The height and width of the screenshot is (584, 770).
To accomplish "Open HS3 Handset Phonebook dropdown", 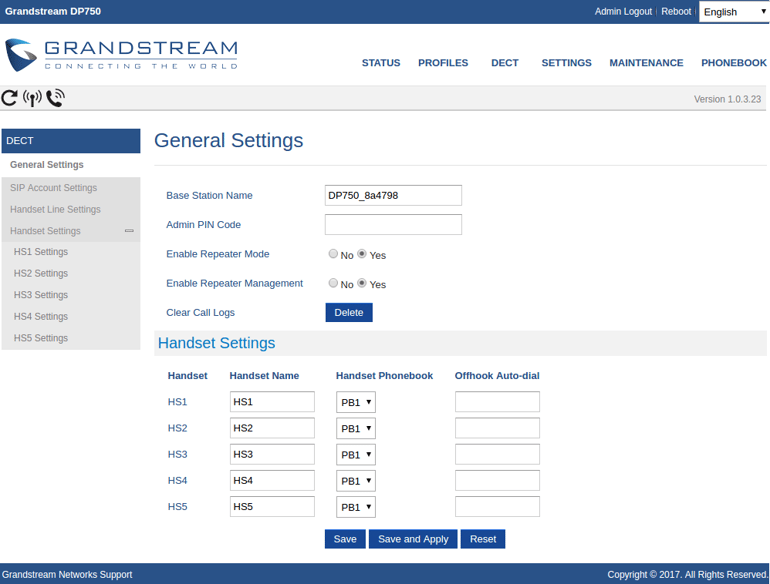I will click(x=356, y=455).
